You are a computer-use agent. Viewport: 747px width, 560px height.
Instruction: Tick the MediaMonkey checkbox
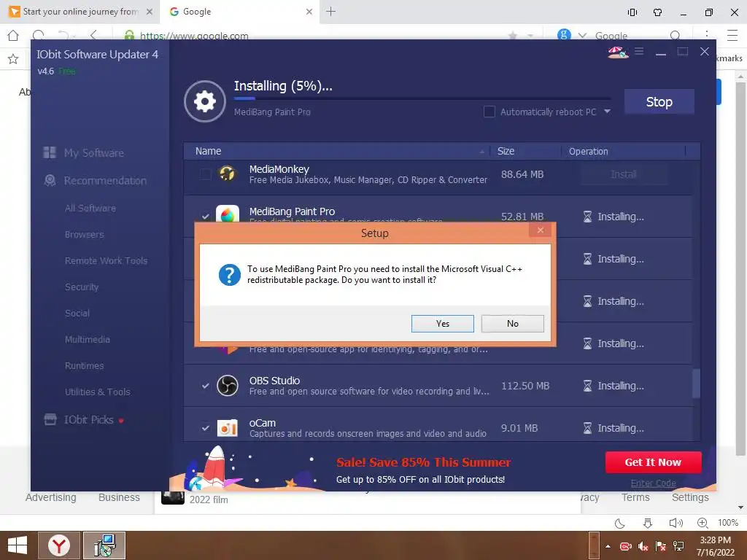coord(205,174)
